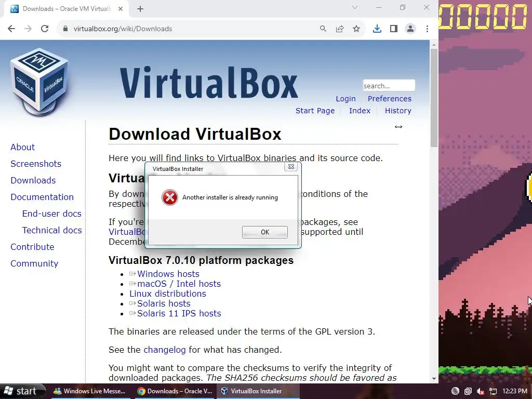Click the muted volume tray icon
This screenshot has width=532, height=399.
tap(481, 391)
